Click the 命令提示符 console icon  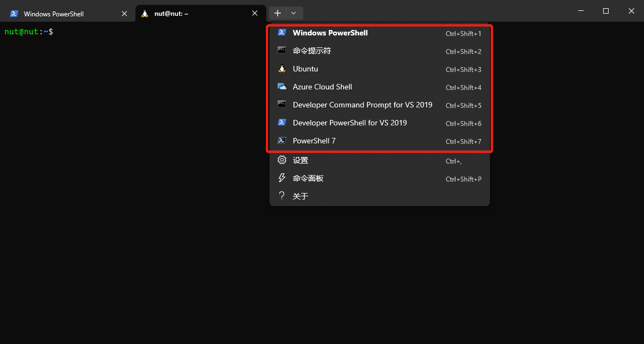pos(282,50)
